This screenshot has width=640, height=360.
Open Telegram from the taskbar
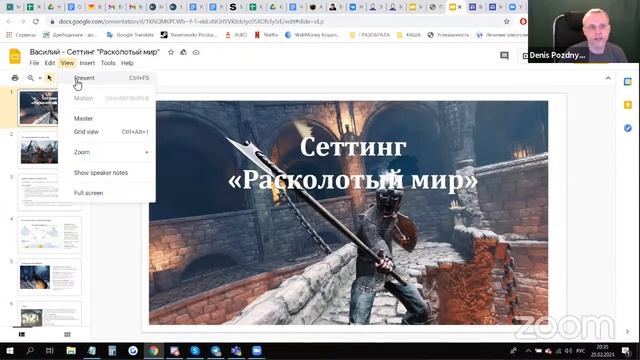click(x=216, y=351)
